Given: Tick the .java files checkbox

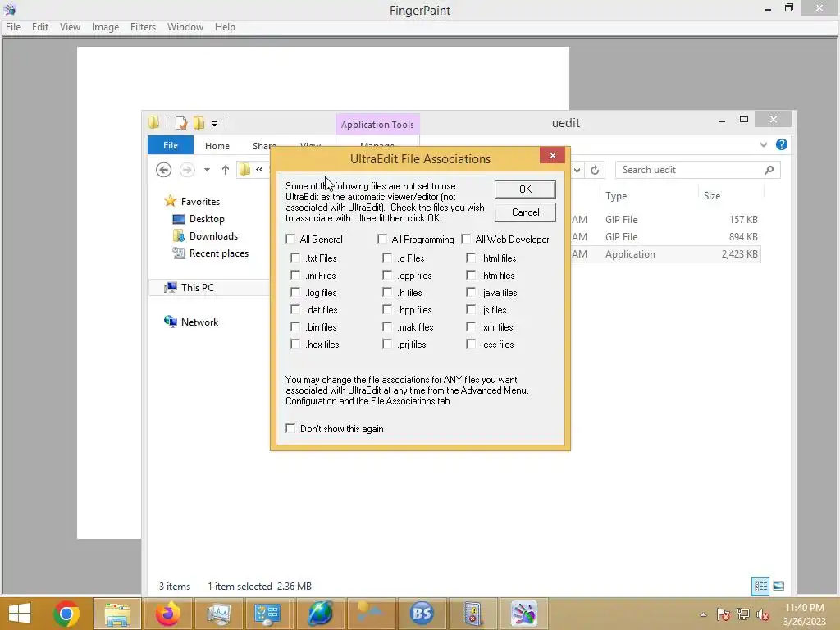Looking at the screenshot, I should point(471,292).
